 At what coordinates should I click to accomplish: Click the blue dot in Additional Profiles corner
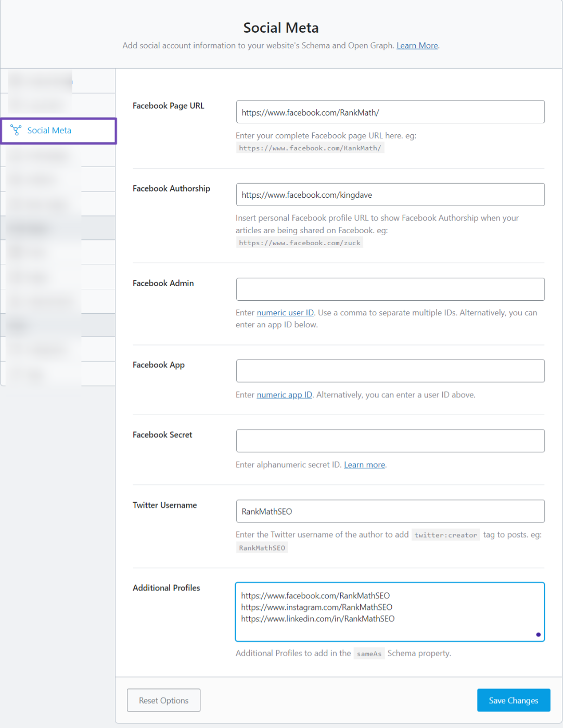tap(538, 634)
